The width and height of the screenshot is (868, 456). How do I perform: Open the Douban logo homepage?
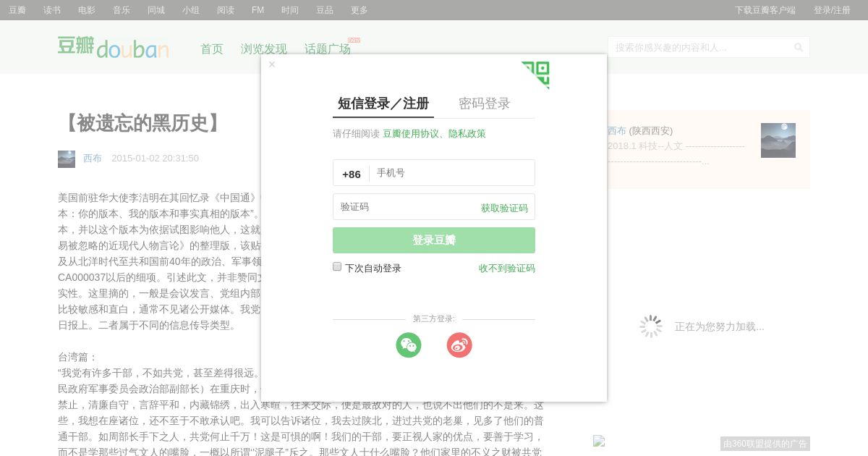coord(114,47)
